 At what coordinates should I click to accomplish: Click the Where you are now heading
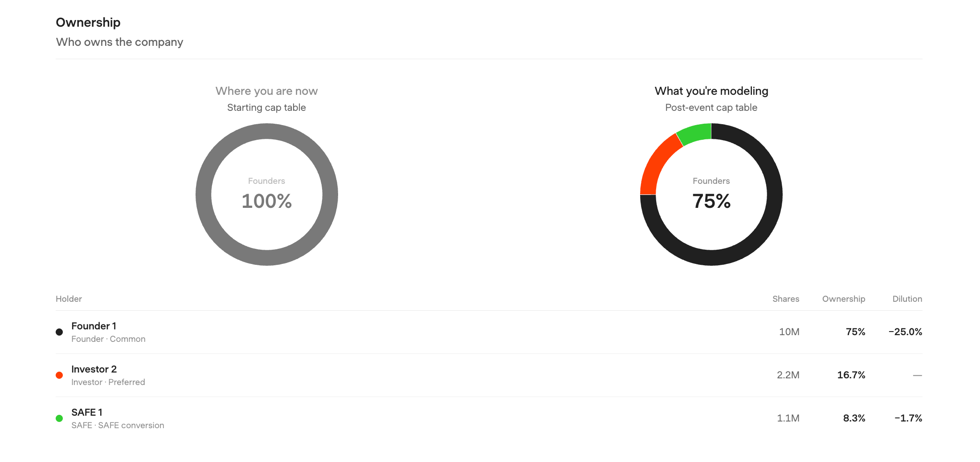pyautogui.click(x=266, y=91)
